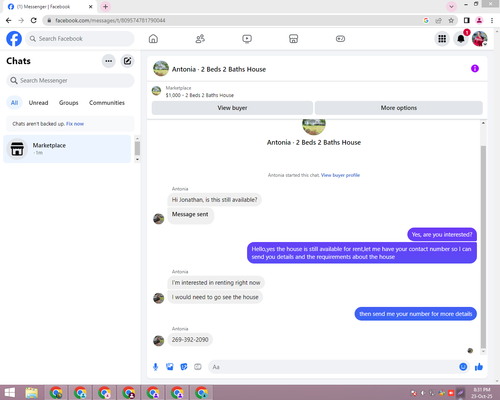Open account profile picture menu
Viewport: 500px width, 400px height.
tap(480, 39)
